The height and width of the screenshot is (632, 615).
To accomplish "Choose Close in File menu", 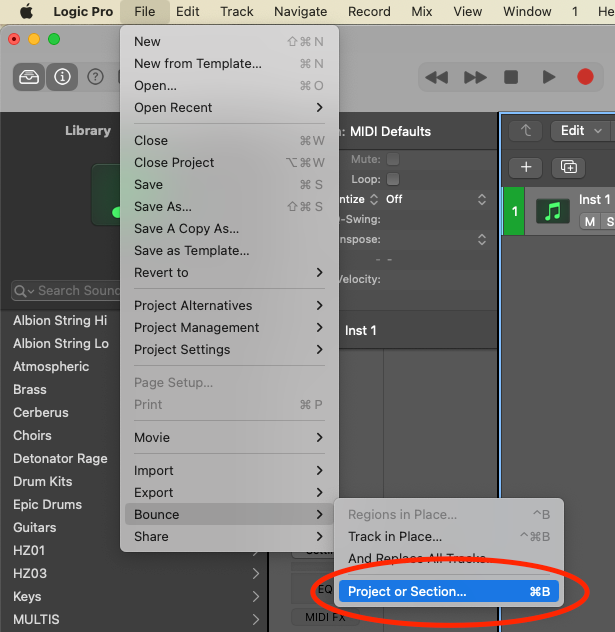I will (229, 140).
